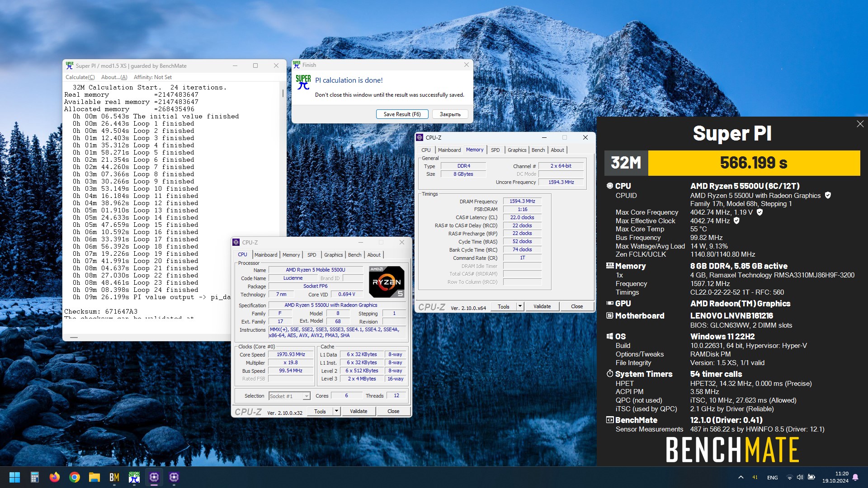Open battery status in tray
The image size is (868, 488).
[x=811, y=477]
